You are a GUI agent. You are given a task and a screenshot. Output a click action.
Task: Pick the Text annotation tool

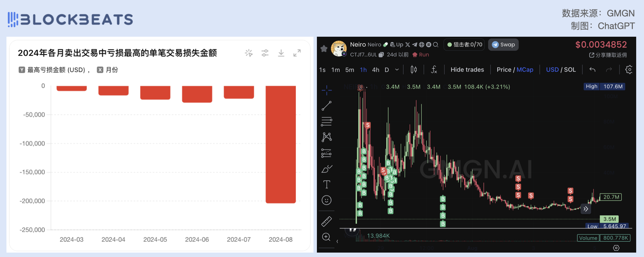(326, 185)
